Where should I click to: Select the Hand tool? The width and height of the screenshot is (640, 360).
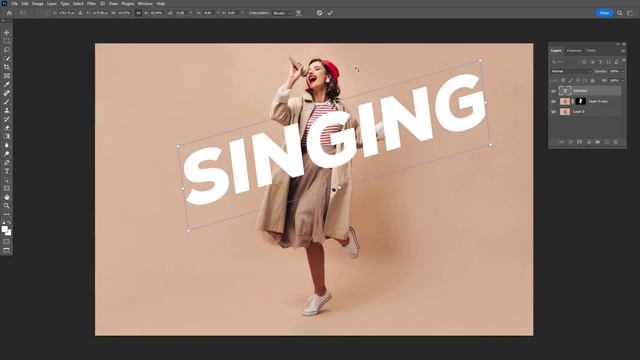click(x=7, y=197)
